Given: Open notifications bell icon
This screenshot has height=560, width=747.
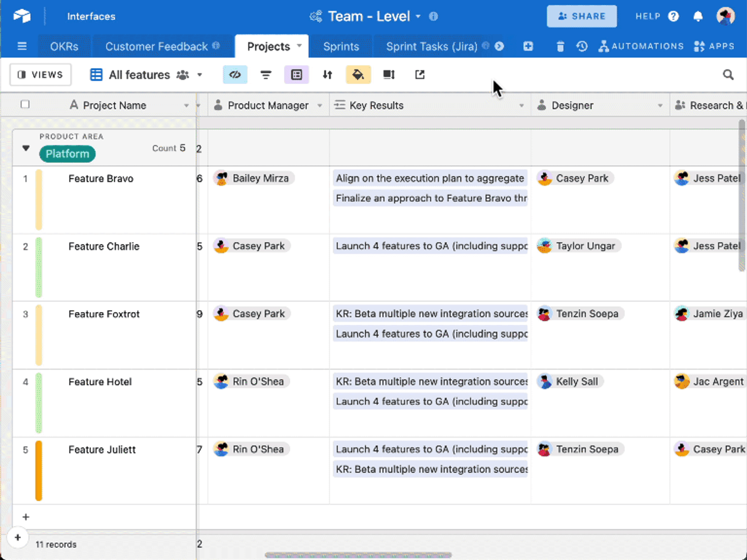Looking at the screenshot, I should tap(698, 16).
